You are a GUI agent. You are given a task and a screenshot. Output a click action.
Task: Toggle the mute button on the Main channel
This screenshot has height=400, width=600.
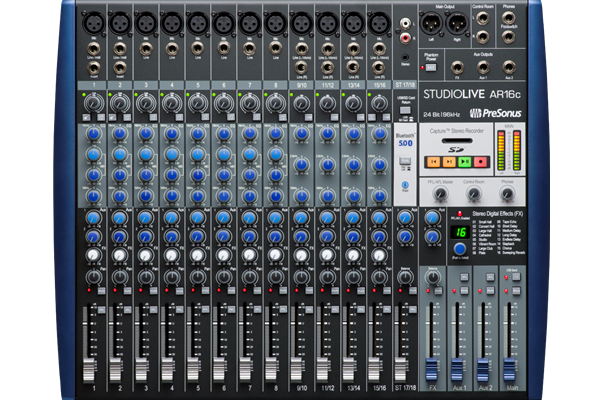tap(515, 290)
